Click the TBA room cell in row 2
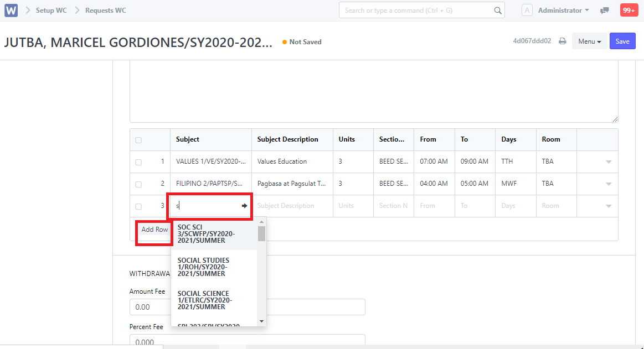The height and width of the screenshot is (349, 644). click(557, 184)
